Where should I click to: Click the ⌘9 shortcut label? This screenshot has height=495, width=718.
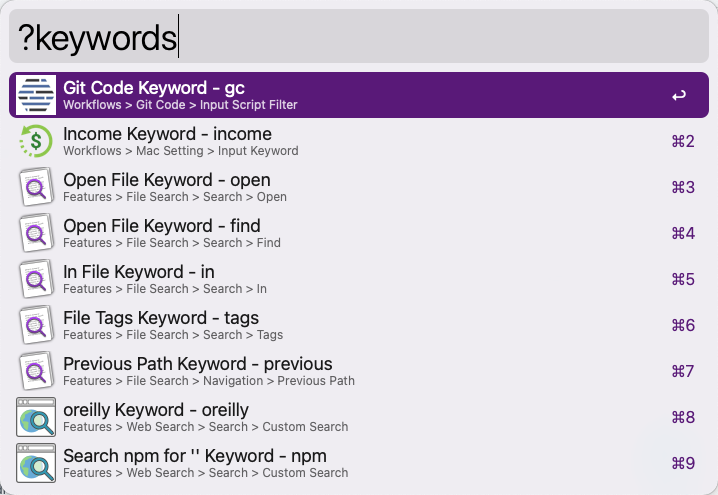pos(683,463)
